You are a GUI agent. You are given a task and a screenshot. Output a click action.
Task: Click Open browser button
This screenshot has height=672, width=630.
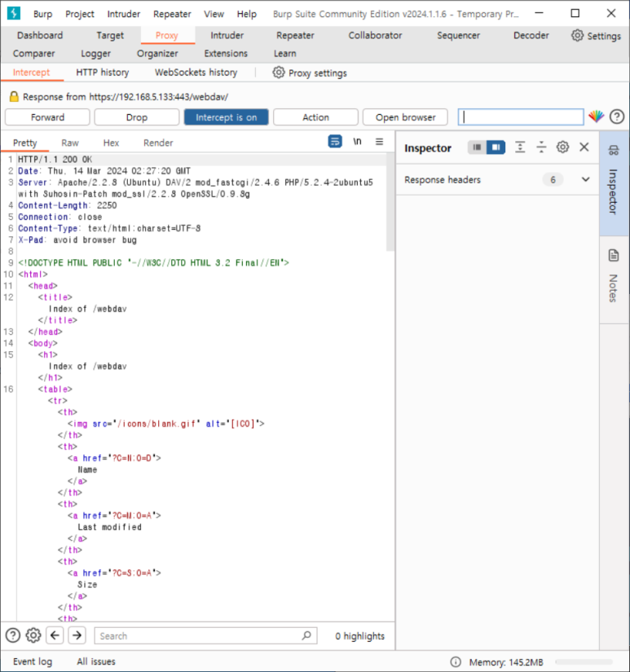405,117
